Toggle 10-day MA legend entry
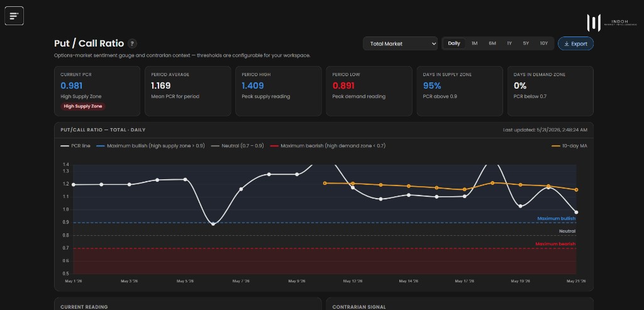The height and width of the screenshot is (310, 644). pos(569,146)
